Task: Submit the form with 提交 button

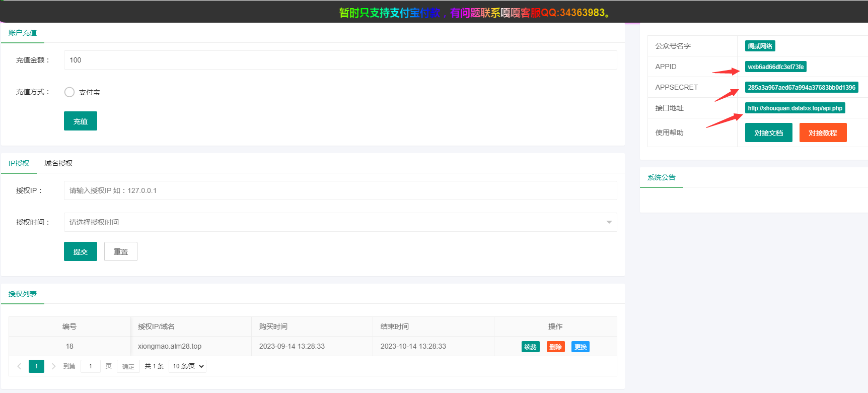Action: pos(81,251)
